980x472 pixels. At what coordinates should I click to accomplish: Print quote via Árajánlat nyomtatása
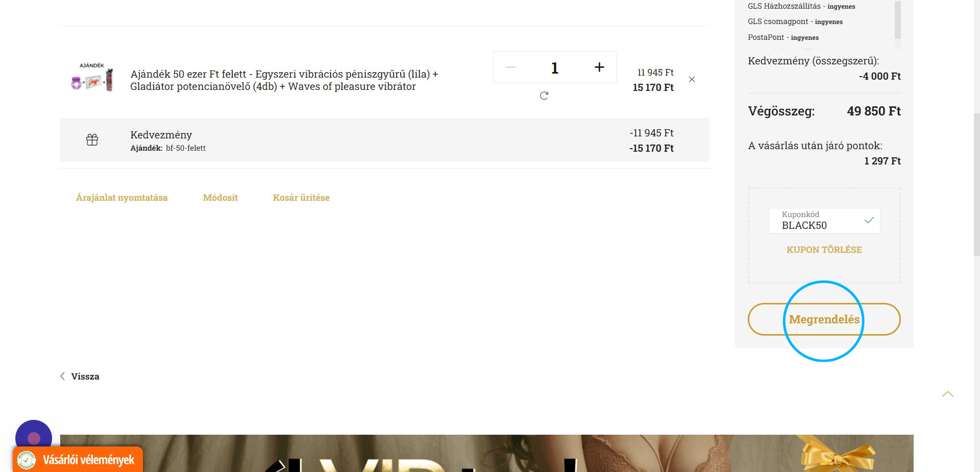121,198
